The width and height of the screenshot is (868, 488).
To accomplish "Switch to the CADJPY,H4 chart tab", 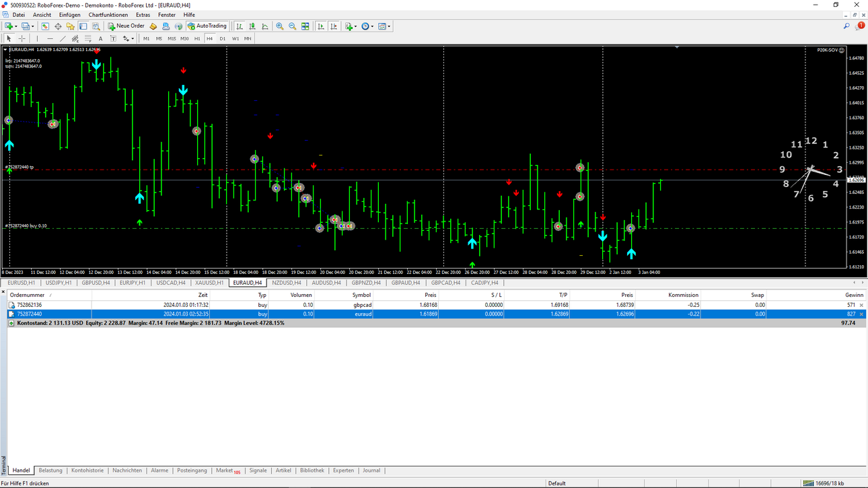I will pyautogui.click(x=484, y=283).
